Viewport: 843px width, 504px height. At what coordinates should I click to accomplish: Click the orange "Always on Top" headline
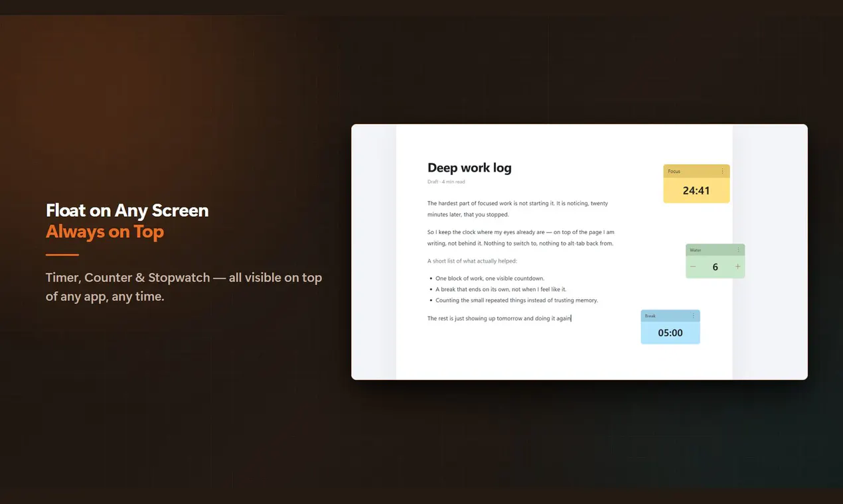[x=105, y=231]
